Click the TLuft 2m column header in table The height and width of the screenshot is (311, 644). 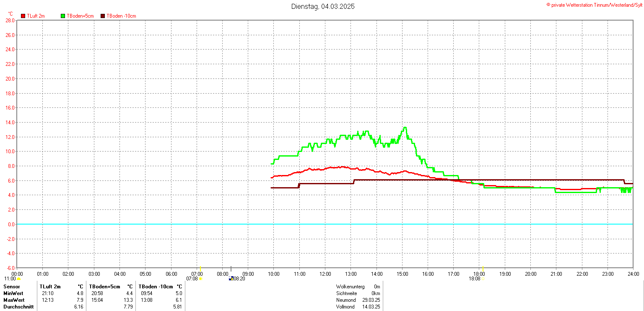pyautogui.click(x=50, y=287)
